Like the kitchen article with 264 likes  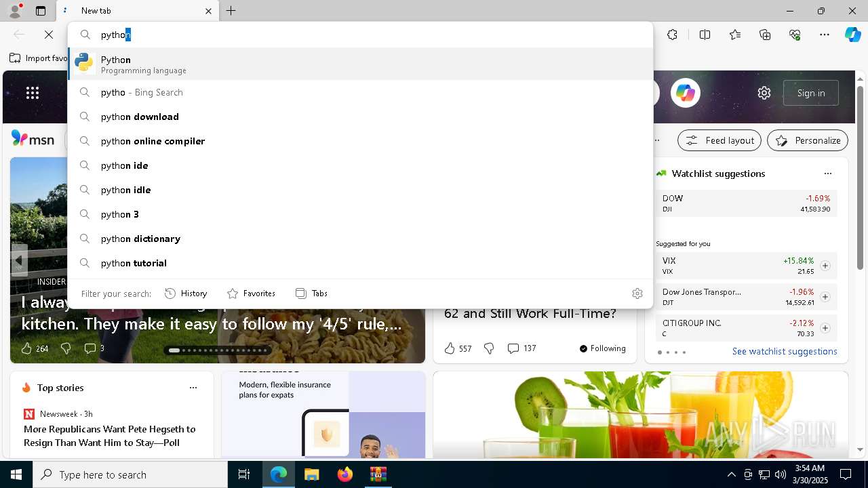coord(34,348)
